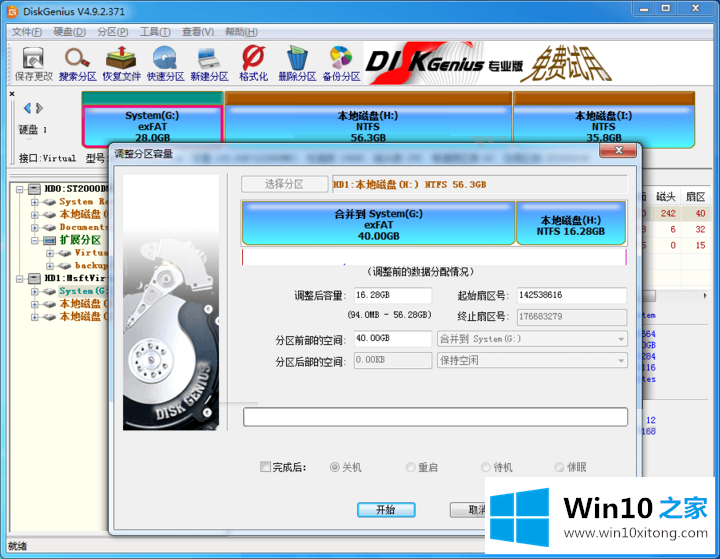
Task: Close the disk map pane with the small x
Action: [12, 94]
